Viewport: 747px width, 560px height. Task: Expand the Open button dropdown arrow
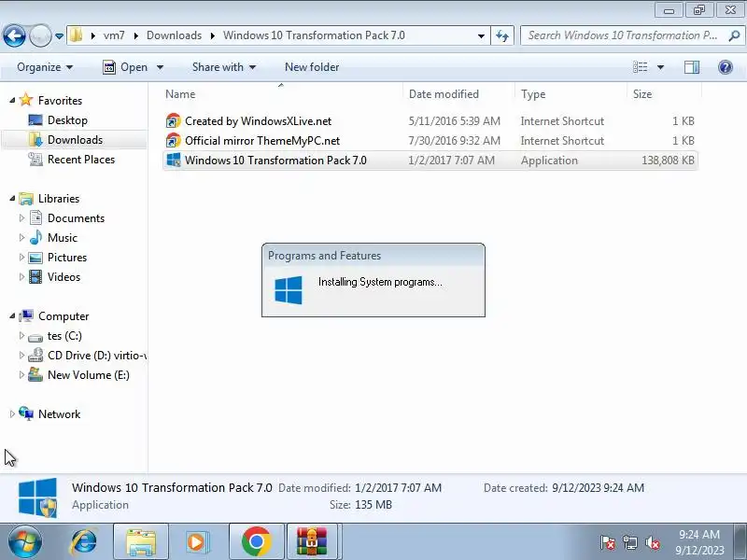(x=160, y=67)
